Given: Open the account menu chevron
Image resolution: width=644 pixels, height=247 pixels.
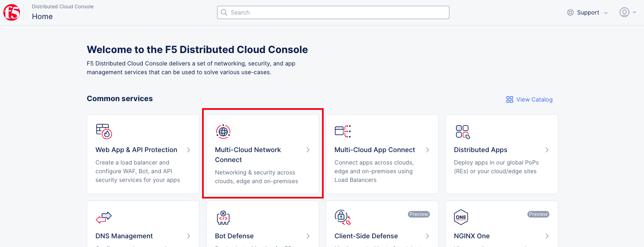Looking at the screenshot, I should point(634,12).
